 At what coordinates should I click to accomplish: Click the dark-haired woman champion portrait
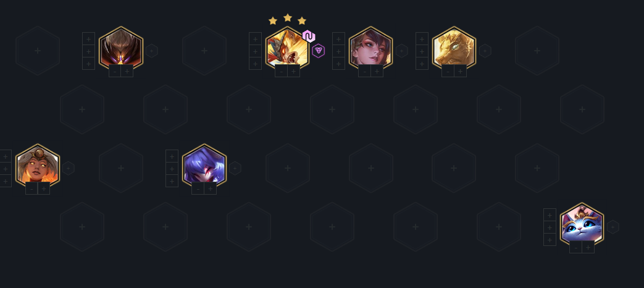370,48
